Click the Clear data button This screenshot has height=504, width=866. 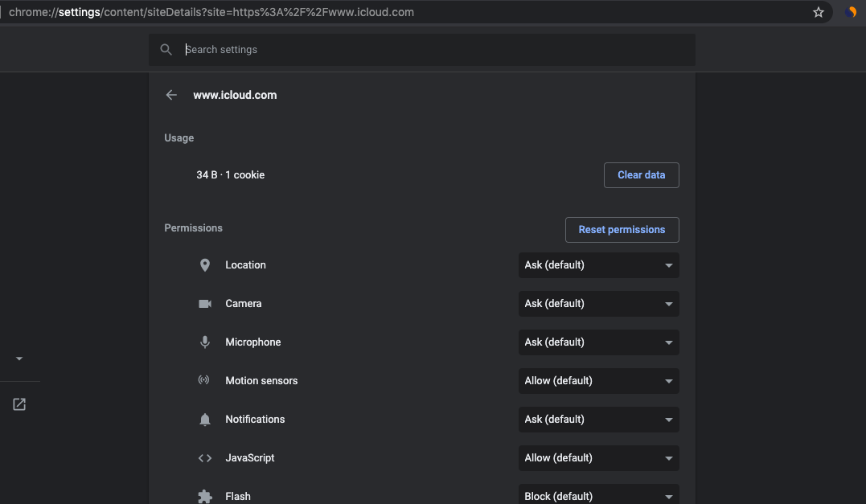coord(641,175)
